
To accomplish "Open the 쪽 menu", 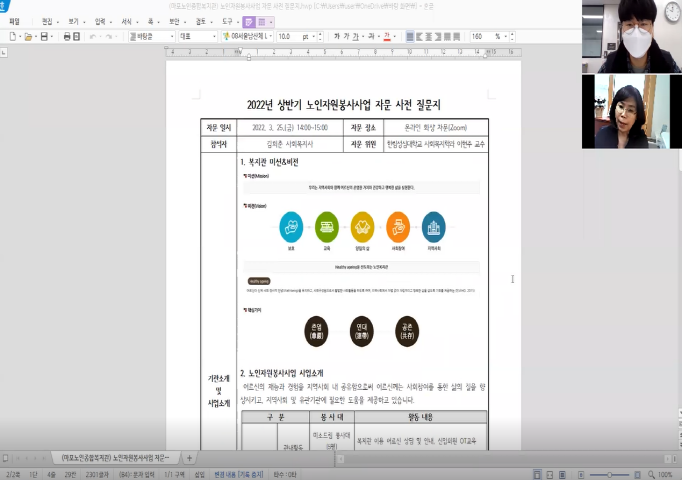I will tap(150, 22).
